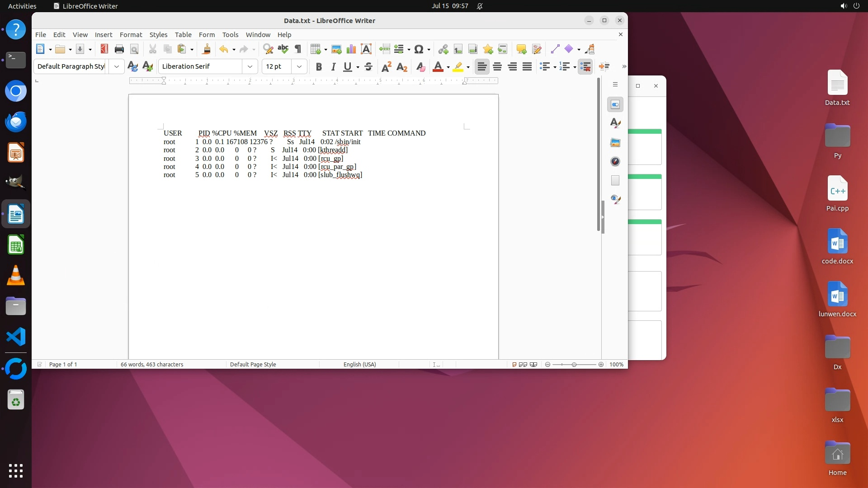The width and height of the screenshot is (868, 488).
Task: Toggle Formatting Marks pilcrow button
Action: (298, 49)
